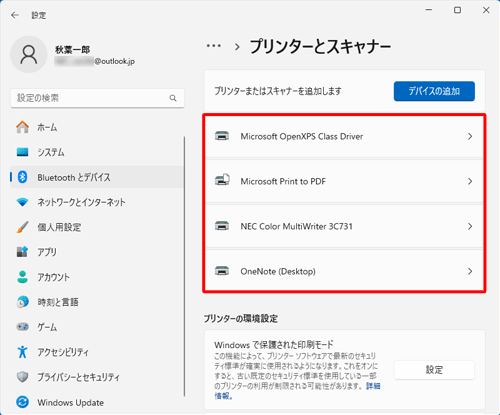500x415 pixels.
Task: Click the user name 秋葉一郎
Action: click(x=72, y=50)
